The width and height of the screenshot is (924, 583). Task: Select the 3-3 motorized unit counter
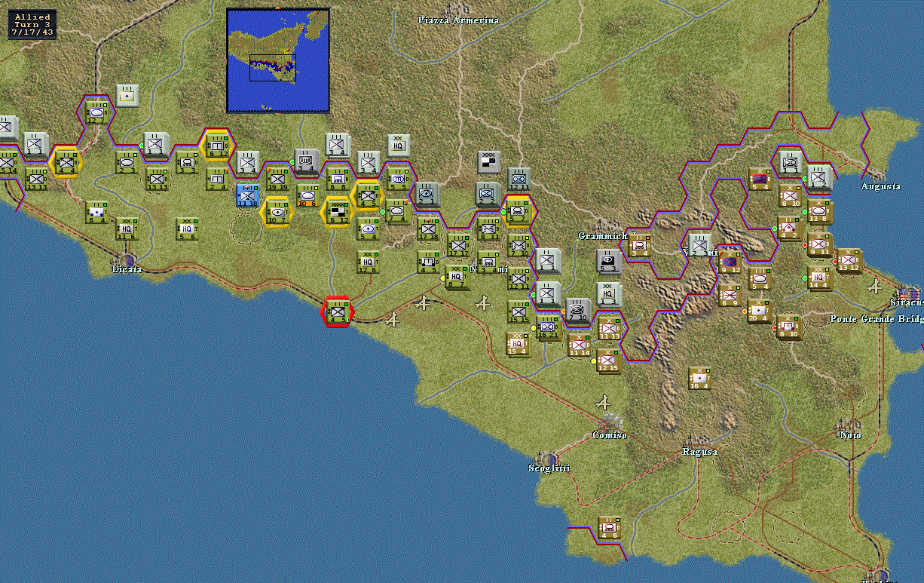(x=187, y=161)
